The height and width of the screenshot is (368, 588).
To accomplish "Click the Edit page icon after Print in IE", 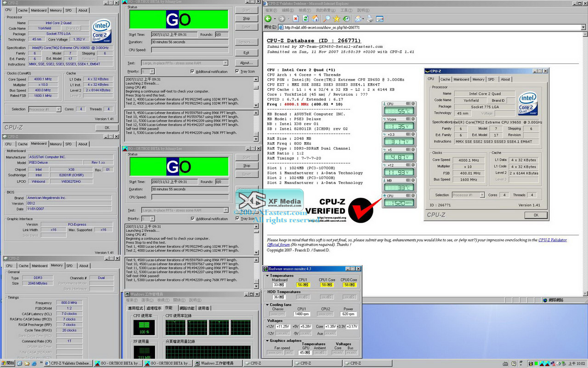I will (x=380, y=19).
